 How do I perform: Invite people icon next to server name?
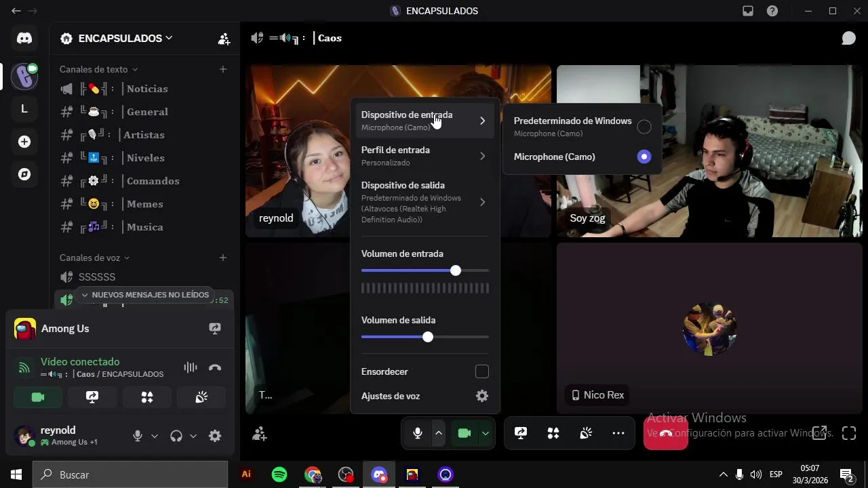pos(224,39)
